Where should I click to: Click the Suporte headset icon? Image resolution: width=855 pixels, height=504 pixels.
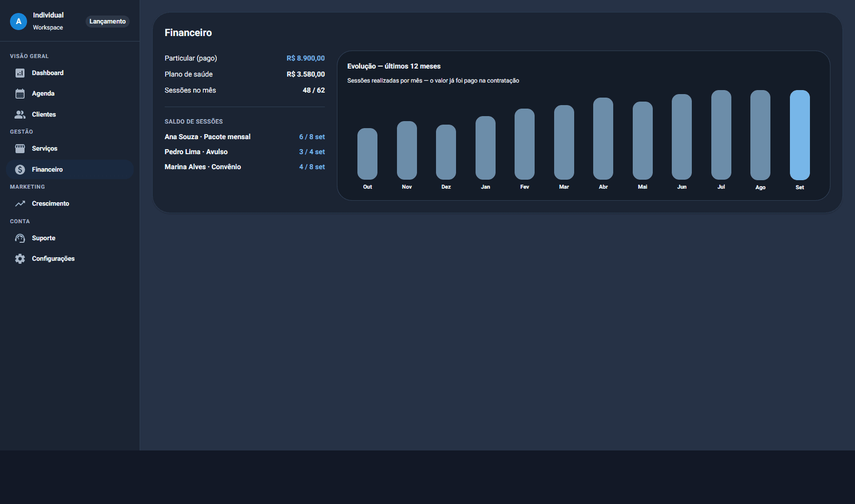(x=20, y=238)
